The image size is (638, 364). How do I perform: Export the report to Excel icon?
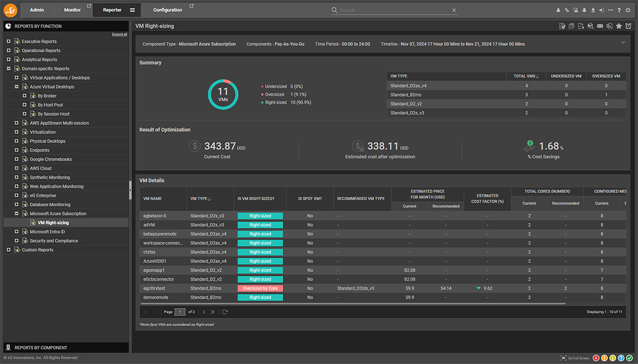click(610, 26)
